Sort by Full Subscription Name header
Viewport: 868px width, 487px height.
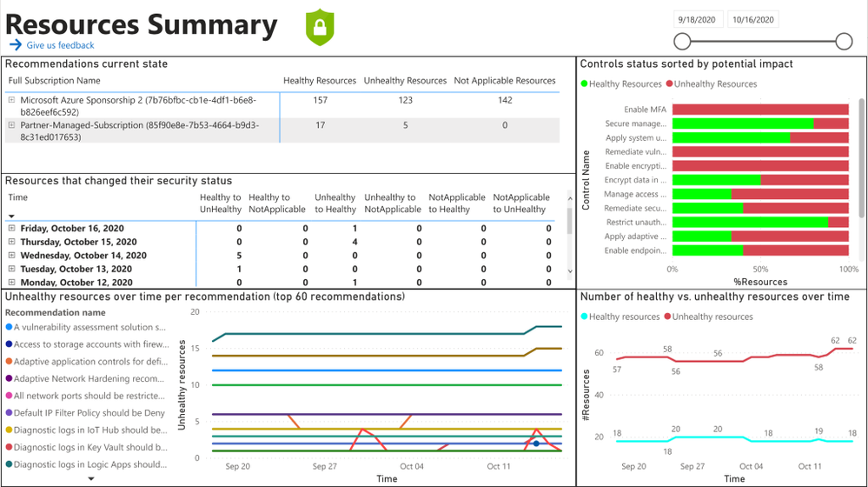click(x=54, y=80)
